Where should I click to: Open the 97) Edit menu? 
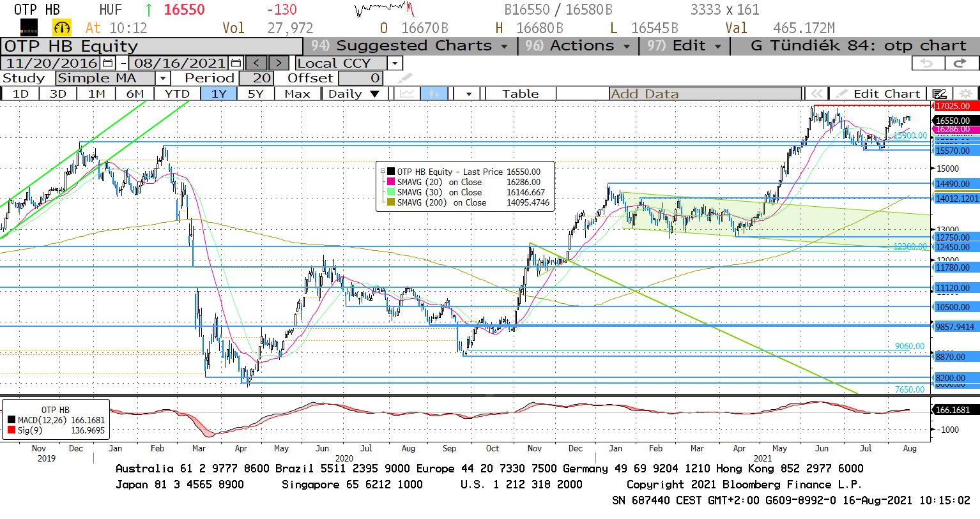684,46
